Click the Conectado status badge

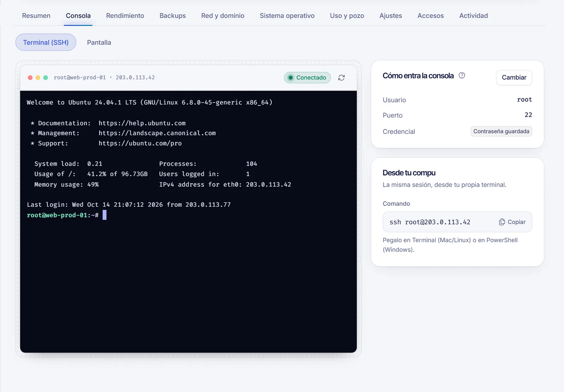307,77
